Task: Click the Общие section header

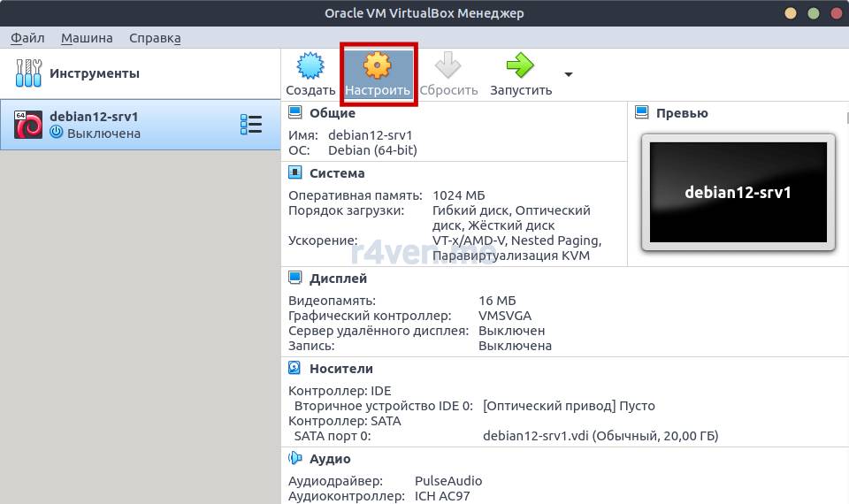Action: pyautogui.click(x=332, y=113)
